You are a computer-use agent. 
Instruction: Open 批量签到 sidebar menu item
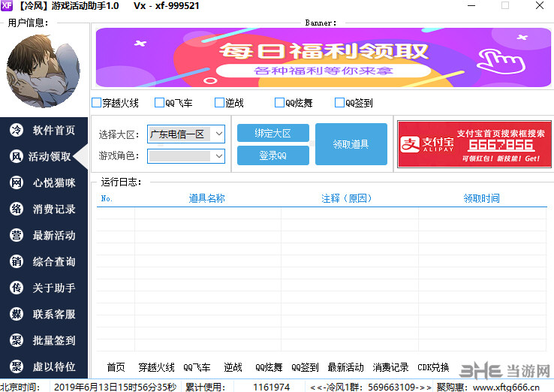click(x=44, y=340)
